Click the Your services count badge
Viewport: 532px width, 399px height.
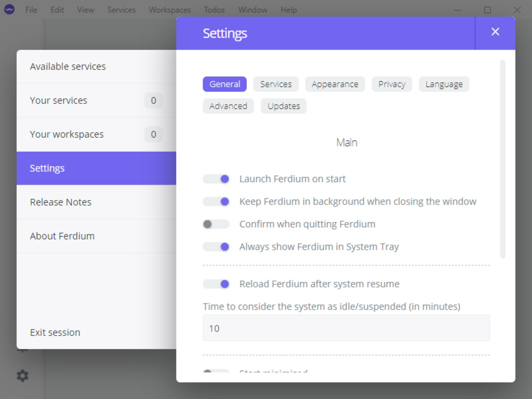[x=154, y=100]
